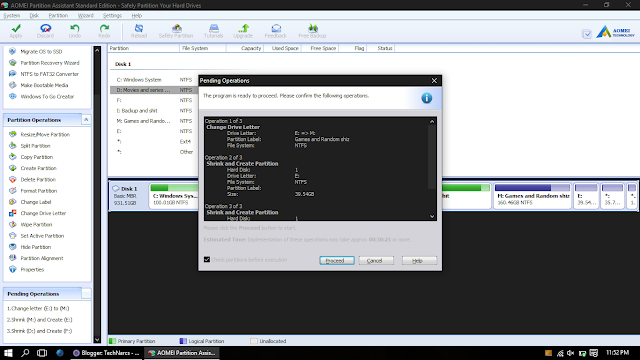Screen dimensions: 640x360
Task: Switch to Blogger TechNarcs taskbar window
Action: point(106,353)
